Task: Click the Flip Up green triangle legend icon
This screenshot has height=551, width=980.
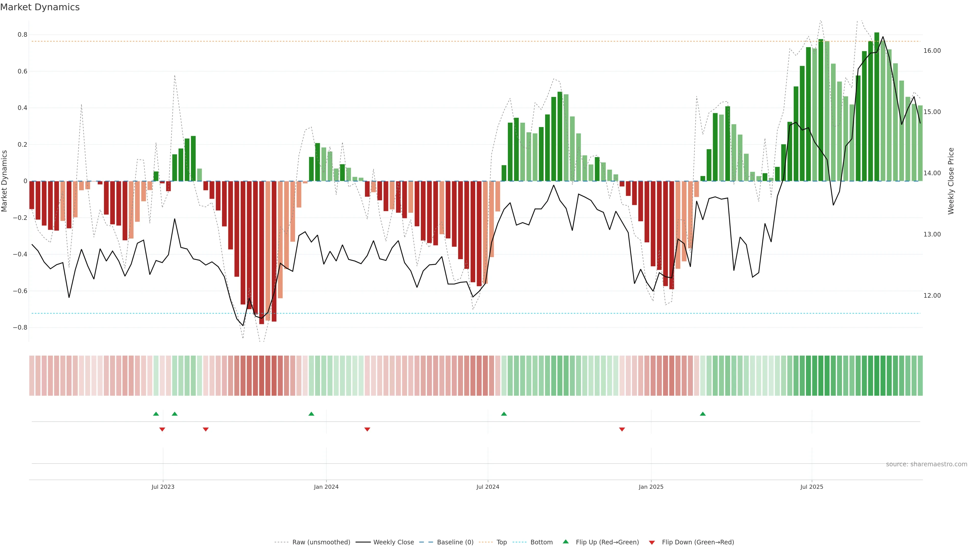Action: pyautogui.click(x=566, y=542)
